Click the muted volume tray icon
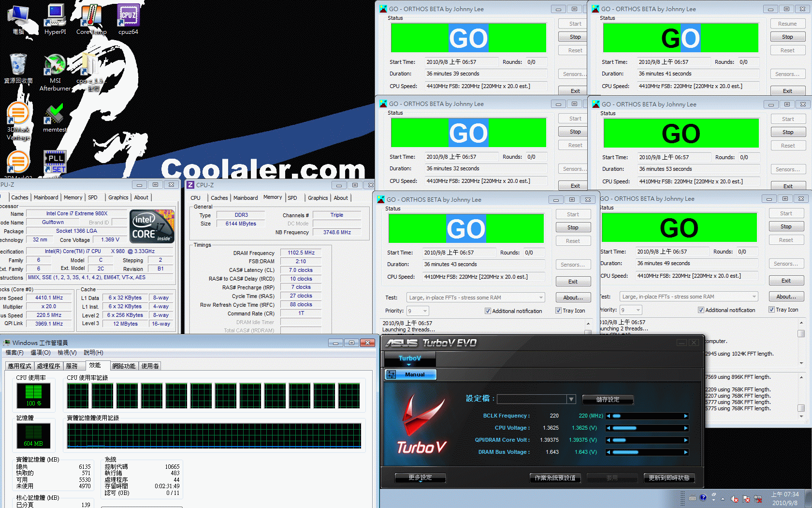 [x=735, y=499]
